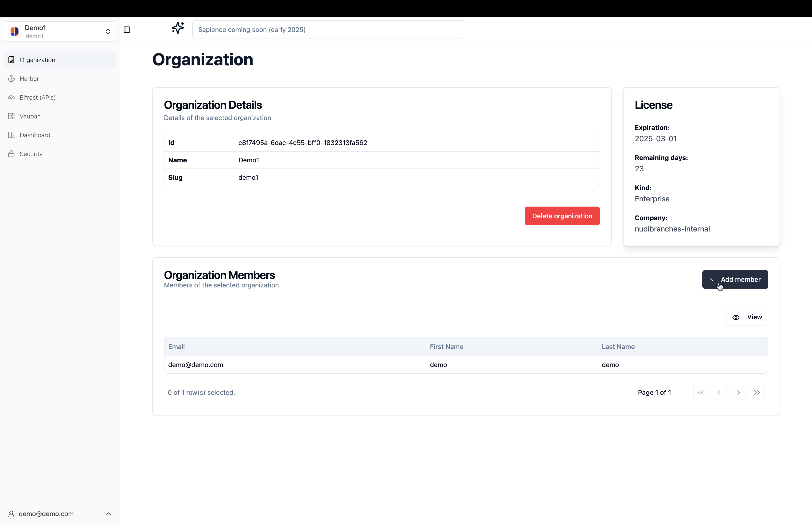The width and height of the screenshot is (812, 525).
Task: Click the organization Id value c8f7495a-6dac-4c55-bff0-1832313fa562
Action: pos(303,142)
